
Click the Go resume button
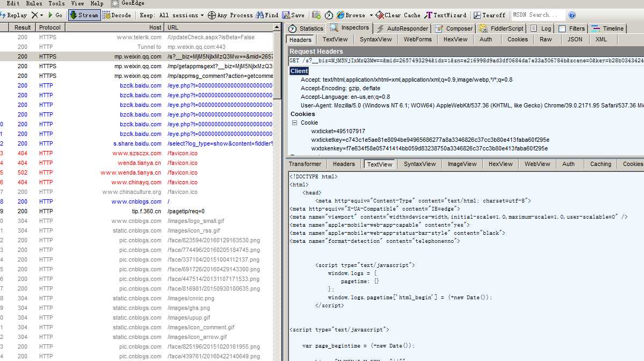[x=55, y=15]
